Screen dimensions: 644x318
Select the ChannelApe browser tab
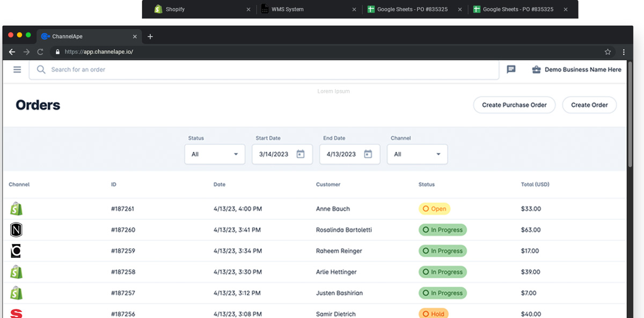click(x=90, y=36)
